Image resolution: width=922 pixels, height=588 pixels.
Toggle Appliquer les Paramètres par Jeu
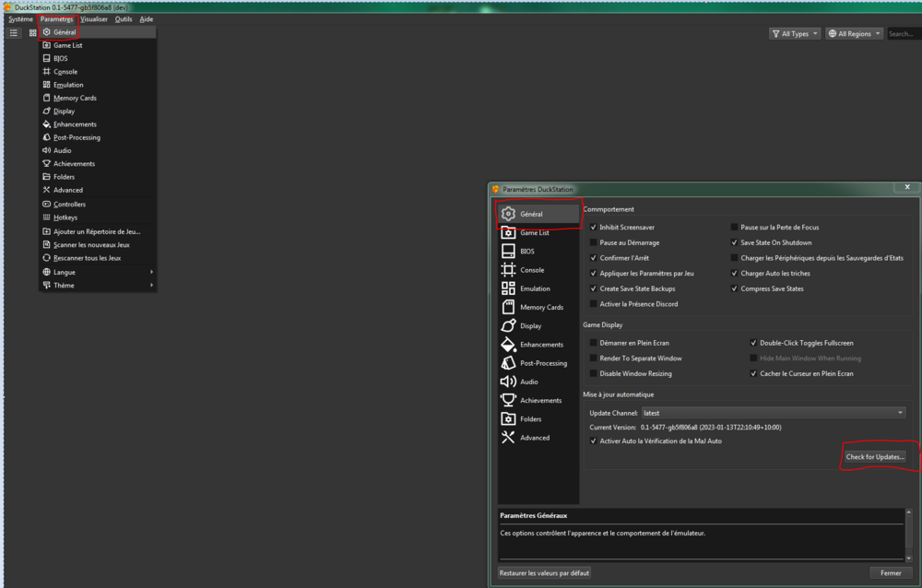(593, 273)
